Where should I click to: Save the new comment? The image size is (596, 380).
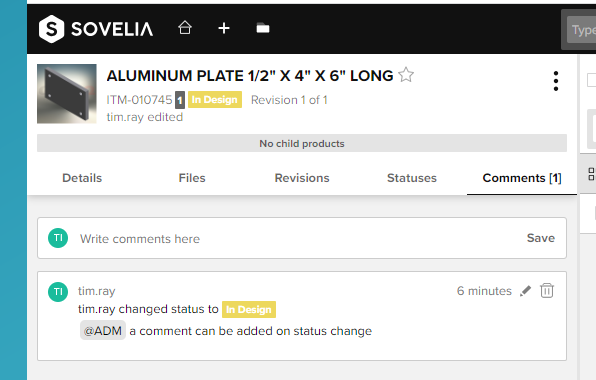click(541, 238)
